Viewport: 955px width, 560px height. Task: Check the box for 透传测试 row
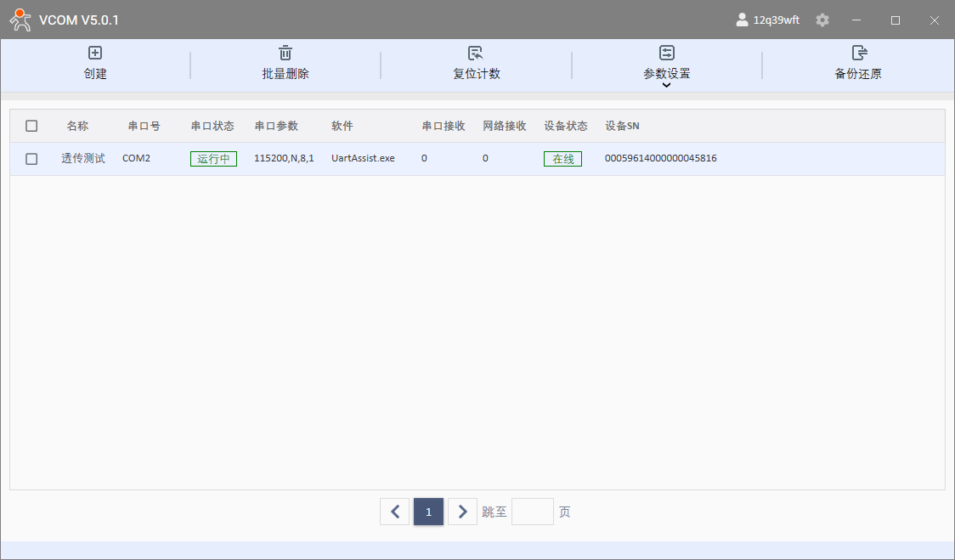(31, 159)
